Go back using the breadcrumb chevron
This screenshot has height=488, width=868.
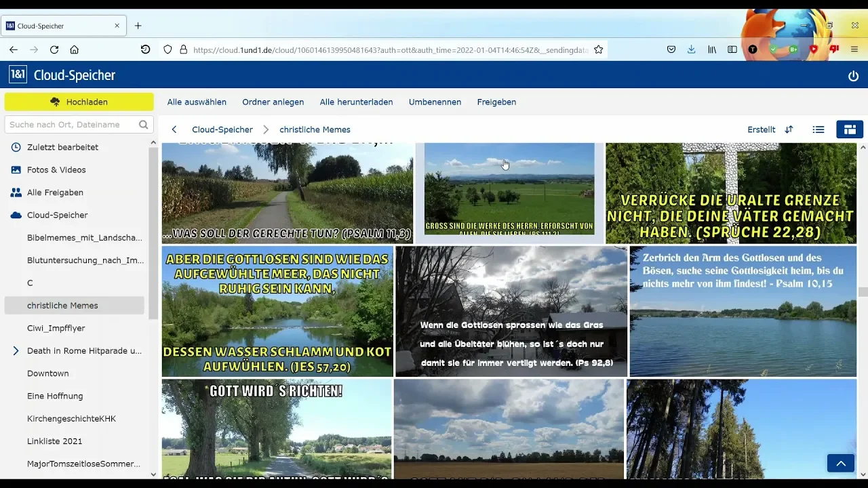tap(174, 129)
